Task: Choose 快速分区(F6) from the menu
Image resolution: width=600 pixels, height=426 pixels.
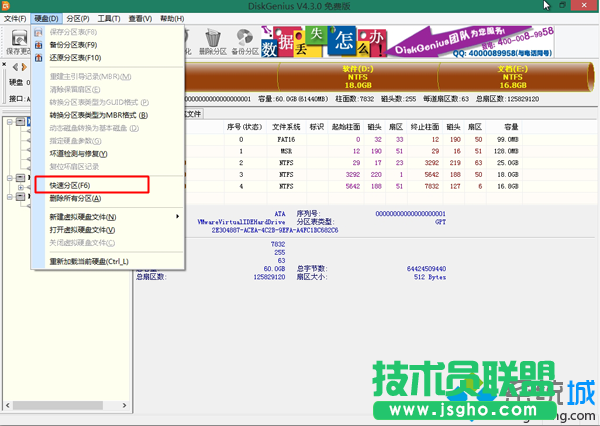Action: (92, 185)
